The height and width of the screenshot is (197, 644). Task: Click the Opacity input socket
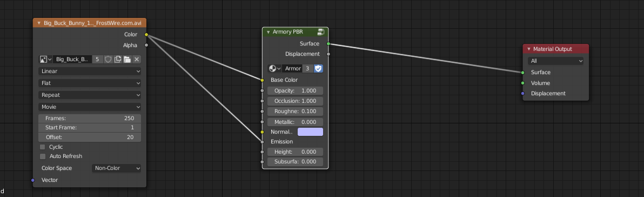click(262, 90)
